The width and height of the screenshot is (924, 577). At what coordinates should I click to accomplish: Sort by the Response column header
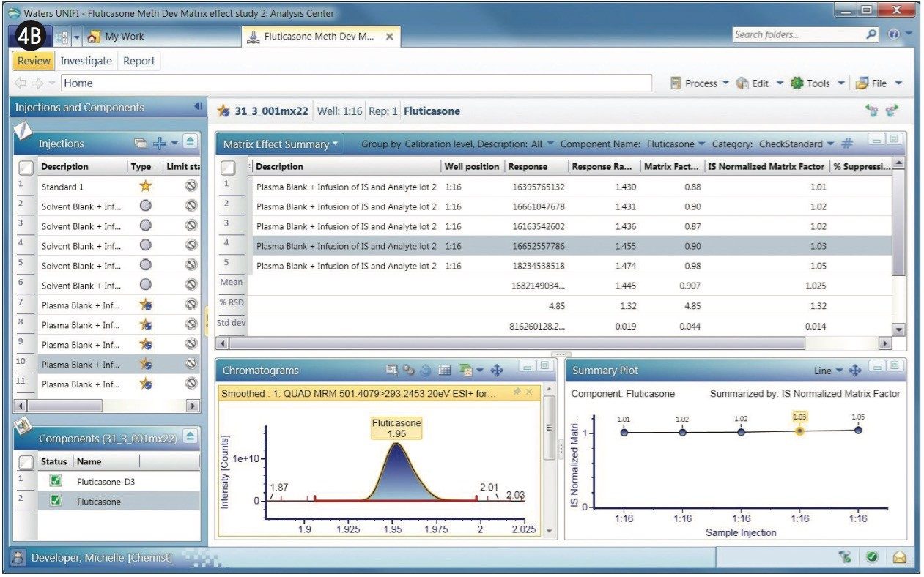(536, 167)
